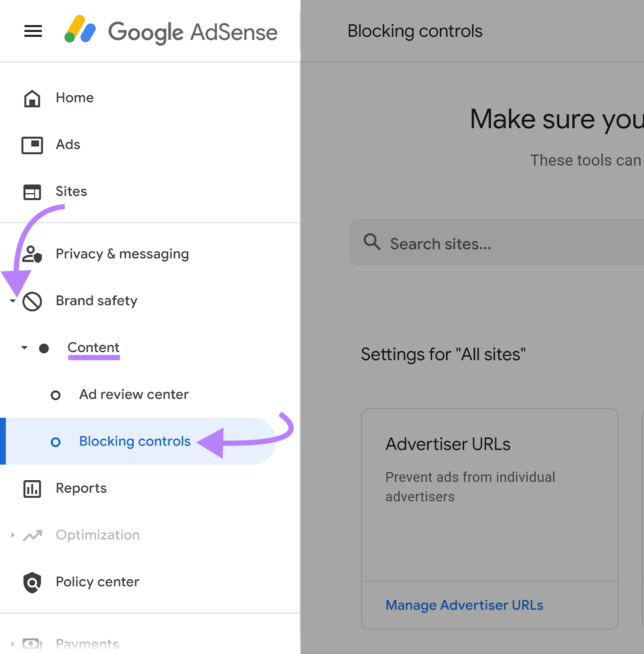Click the blue circle beside Blocking controls
The width and height of the screenshot is (644, 654).
click(56, 442)
